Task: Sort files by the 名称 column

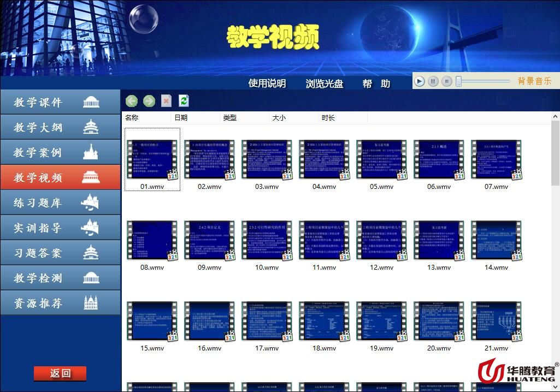Action: (146, 118)
